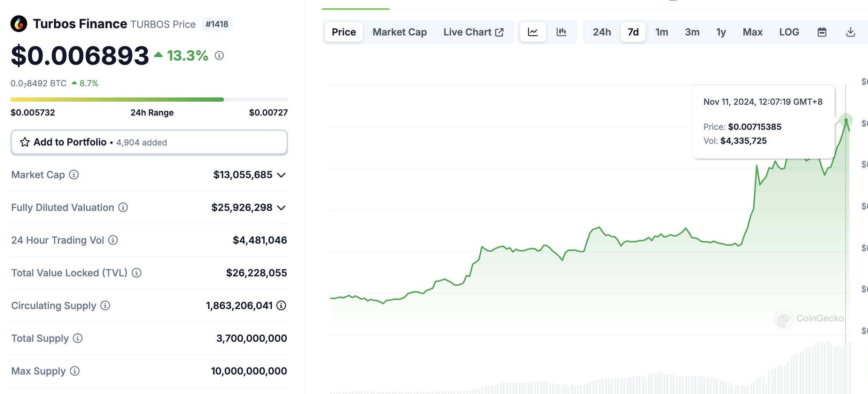The image size is (868, 394).
Task: Click the 10,000,000,000 max supply value
Action: 249,371
